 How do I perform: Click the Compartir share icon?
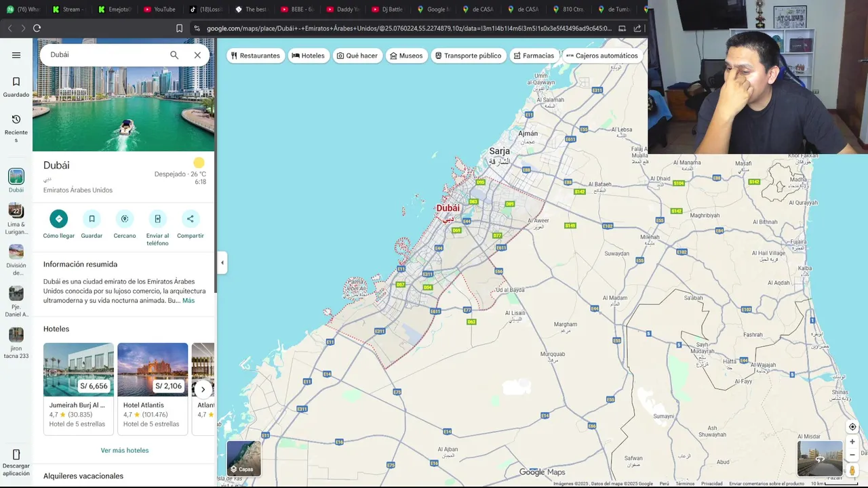(x=190, y=219)
